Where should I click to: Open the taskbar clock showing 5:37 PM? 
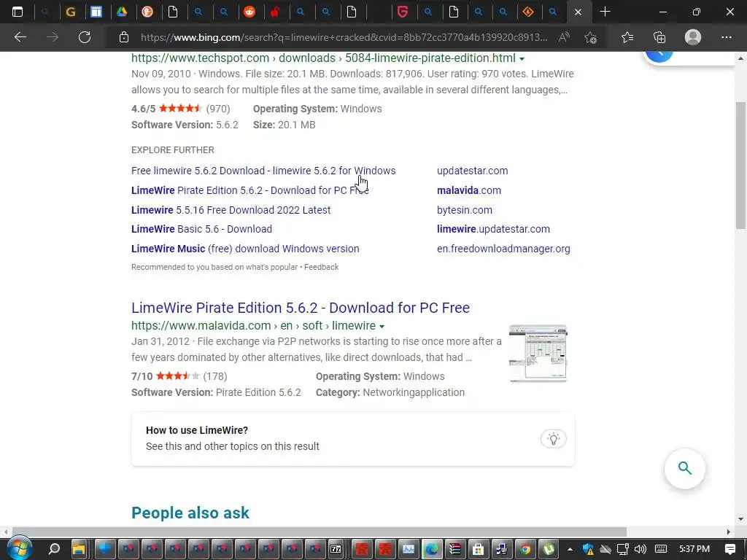(694, 549)
